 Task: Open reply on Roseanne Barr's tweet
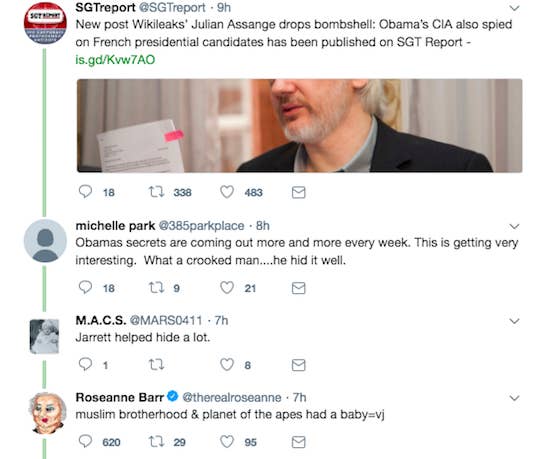85,441
